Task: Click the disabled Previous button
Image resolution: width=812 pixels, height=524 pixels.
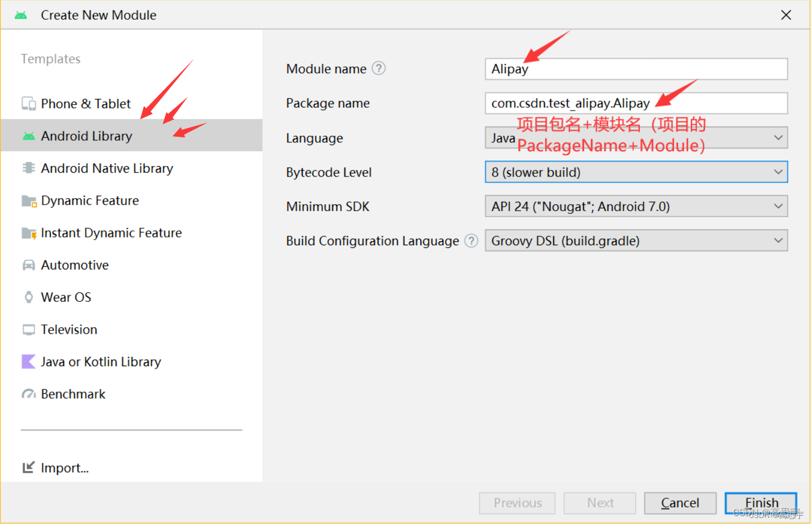Action: [518, 503]
